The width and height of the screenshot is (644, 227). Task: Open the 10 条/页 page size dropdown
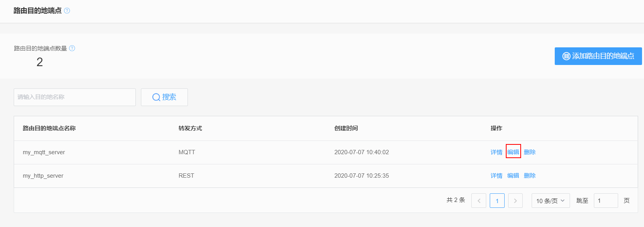[x=550, y=200]
